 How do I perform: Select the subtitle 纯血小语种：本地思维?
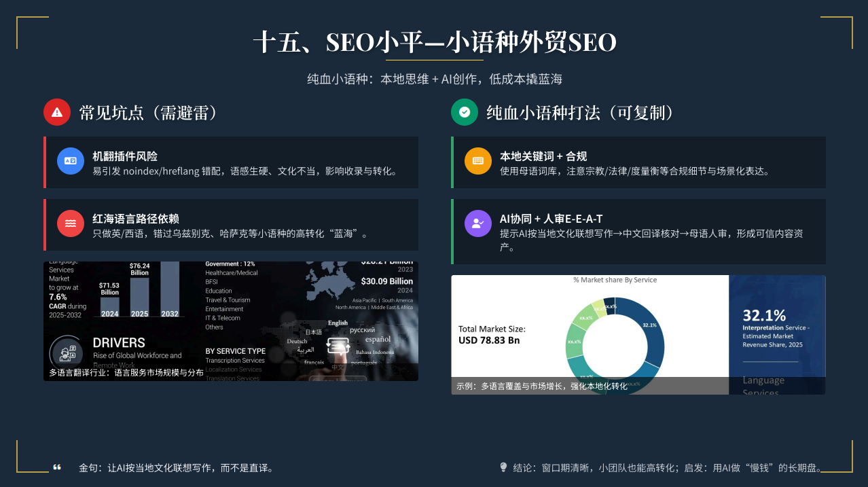point(435,79)
